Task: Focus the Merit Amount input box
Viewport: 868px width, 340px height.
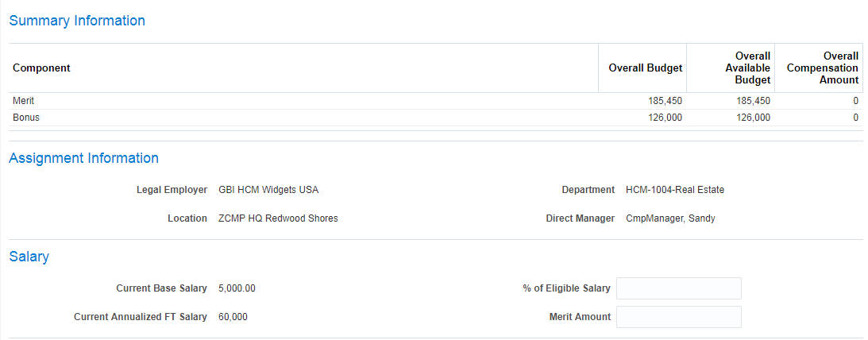Action: [x=678, y=317]
